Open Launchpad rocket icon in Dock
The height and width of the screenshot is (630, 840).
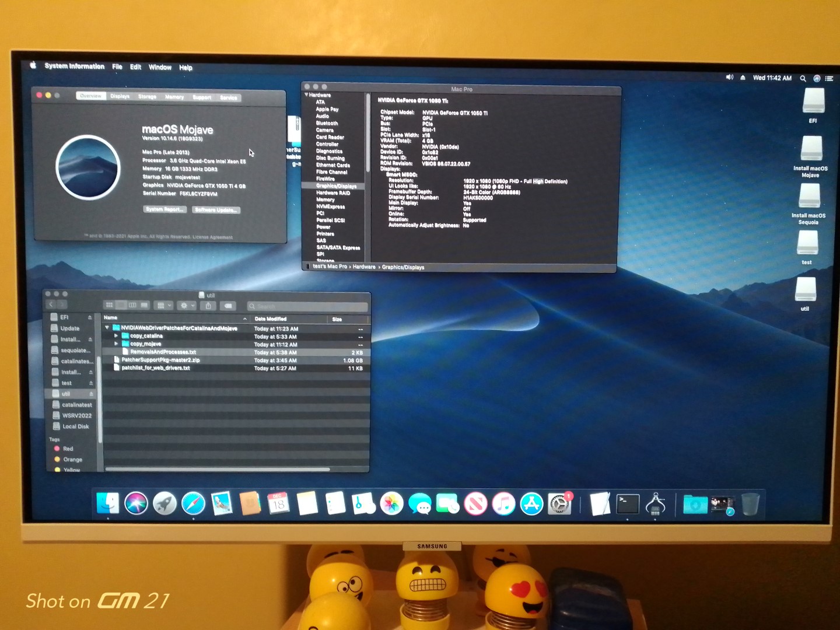tap(164, 503)
